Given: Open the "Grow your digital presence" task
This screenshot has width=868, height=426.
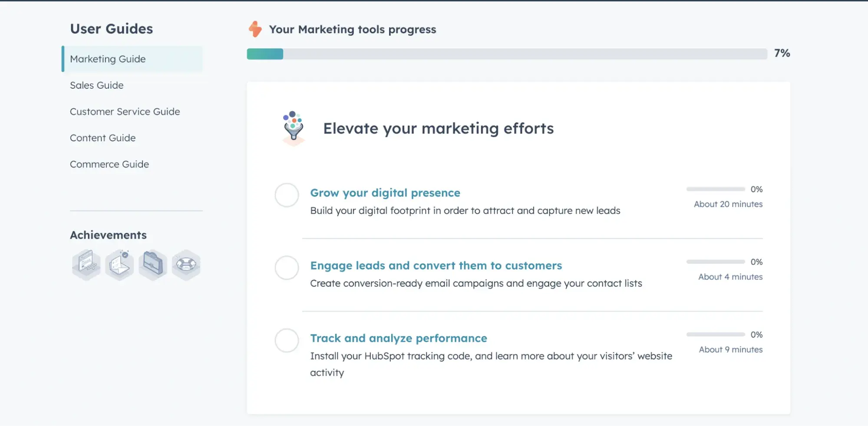Looking at the screenshot, I should coord(385,193).
